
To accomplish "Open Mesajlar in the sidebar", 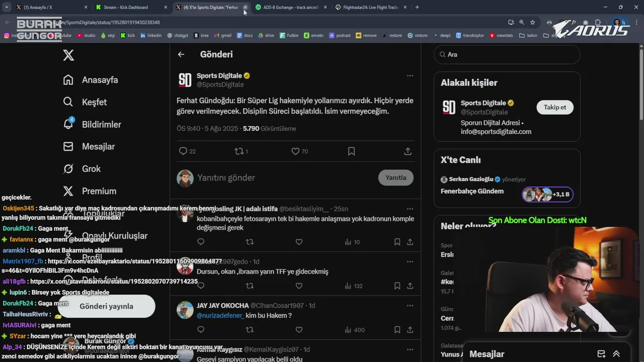I will click(x=89, y=146).
